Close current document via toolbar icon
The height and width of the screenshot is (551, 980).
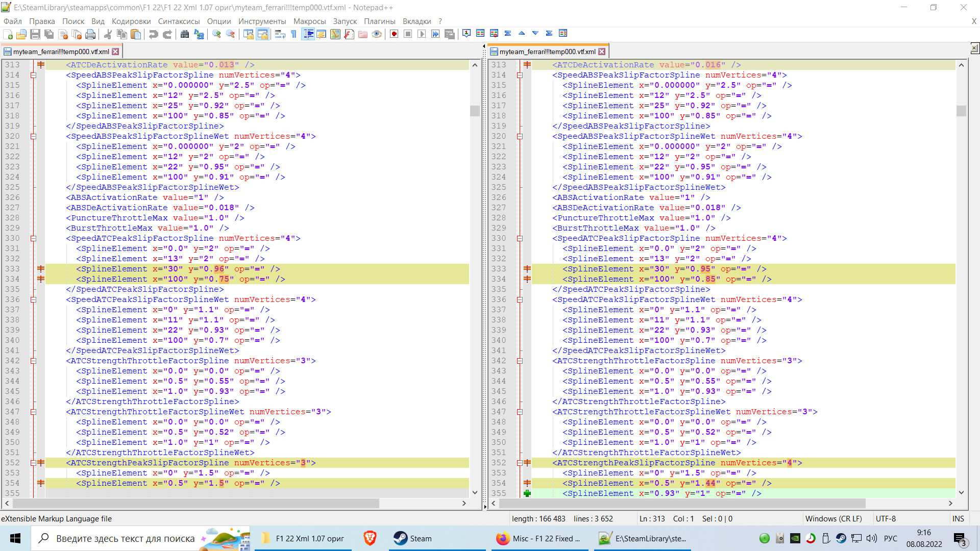(63, 34)
